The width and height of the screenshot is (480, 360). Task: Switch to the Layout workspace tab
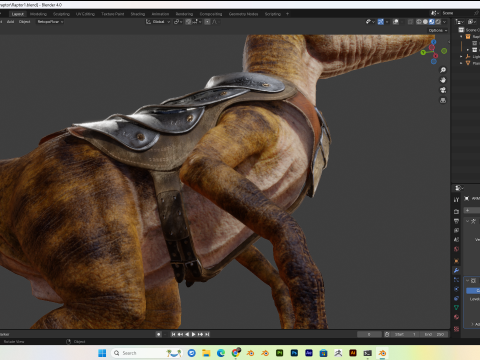click(18, 14)
